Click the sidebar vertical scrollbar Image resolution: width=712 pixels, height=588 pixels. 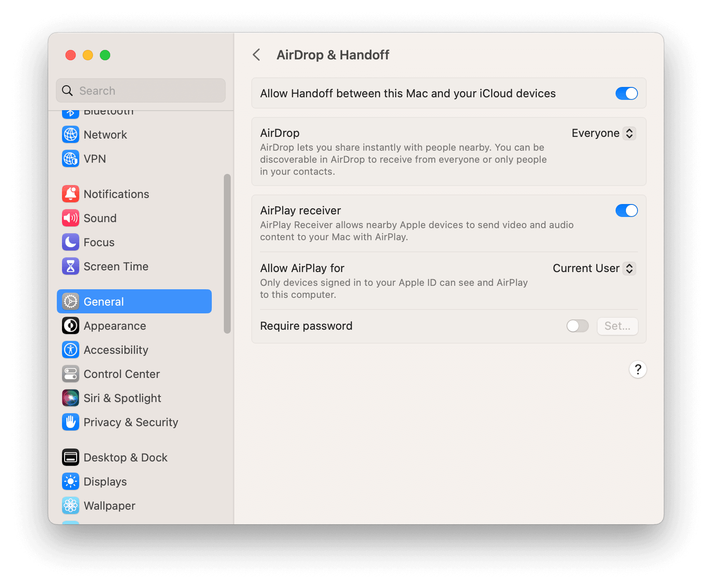(227, 254)
